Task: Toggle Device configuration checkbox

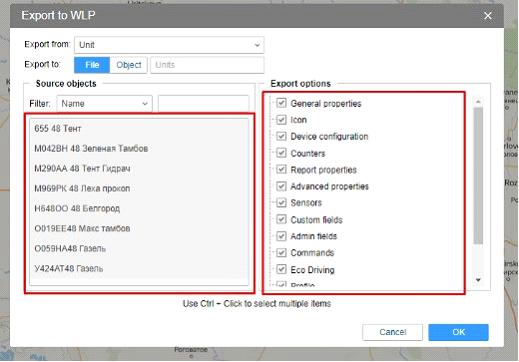Action: [x=281, y=136]
